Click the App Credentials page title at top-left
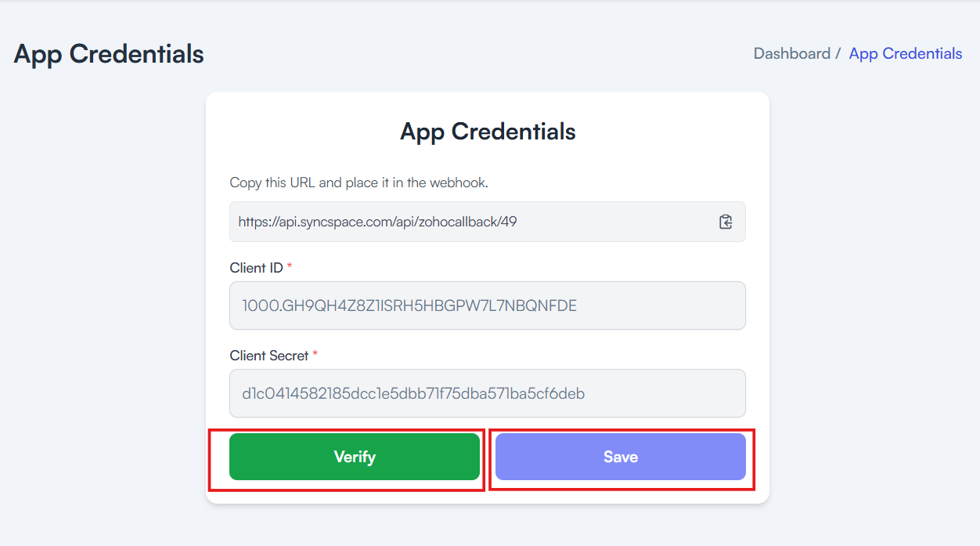The height and width of the screenshot is (546, 980). [109, 54]
